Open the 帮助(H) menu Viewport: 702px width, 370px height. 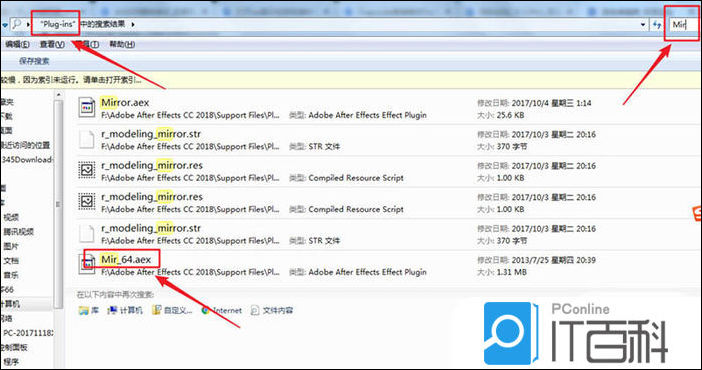click(x=122, y=44)
